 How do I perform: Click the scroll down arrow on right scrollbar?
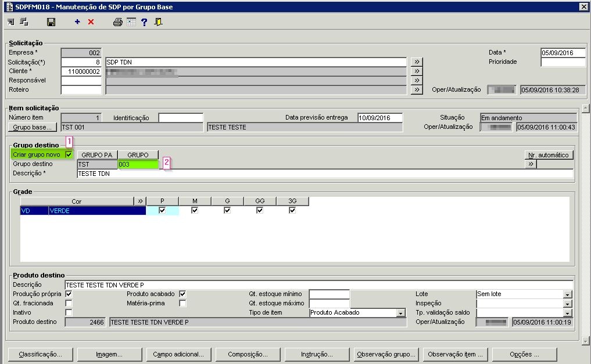585,341
